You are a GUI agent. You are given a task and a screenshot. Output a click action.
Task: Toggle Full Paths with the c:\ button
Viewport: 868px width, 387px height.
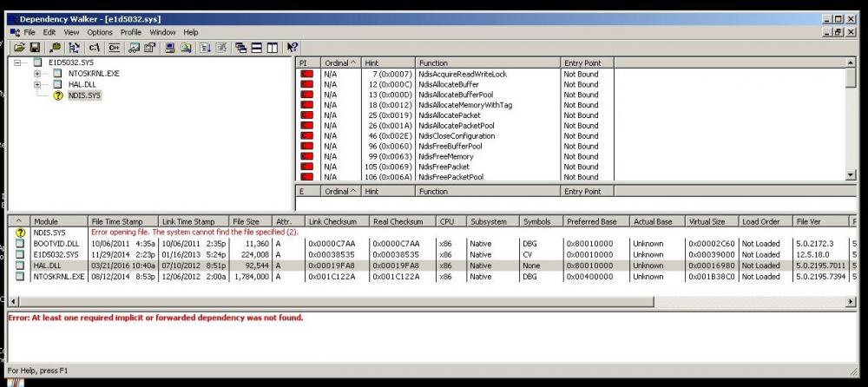click(94, 47)
